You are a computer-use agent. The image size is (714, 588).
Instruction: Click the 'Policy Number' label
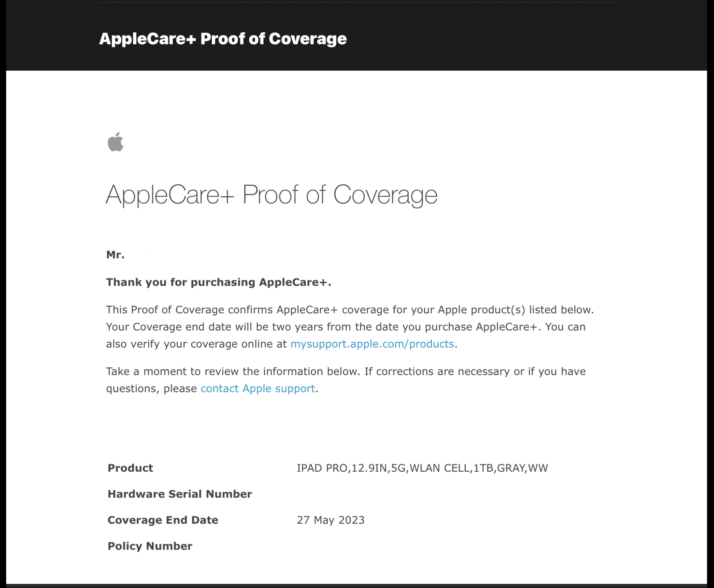[150, 546]
